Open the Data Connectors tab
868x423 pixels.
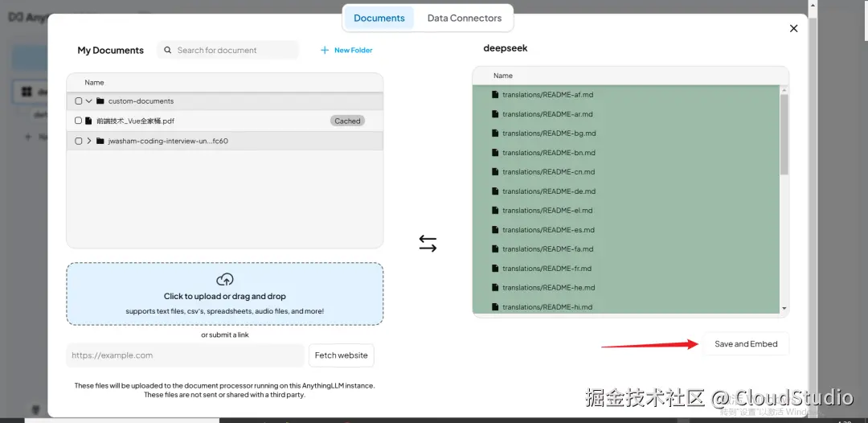point(465,18)
